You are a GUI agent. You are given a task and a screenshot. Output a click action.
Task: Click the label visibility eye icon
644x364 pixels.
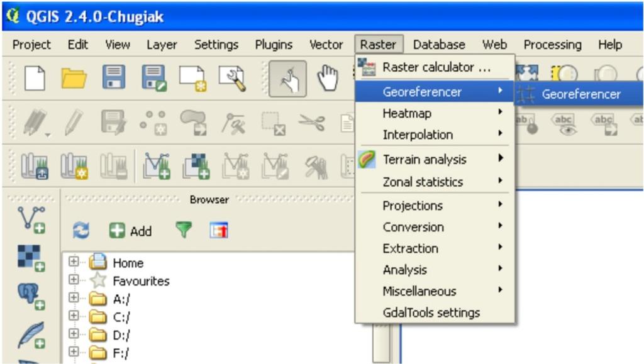click(x=565, y=123)
